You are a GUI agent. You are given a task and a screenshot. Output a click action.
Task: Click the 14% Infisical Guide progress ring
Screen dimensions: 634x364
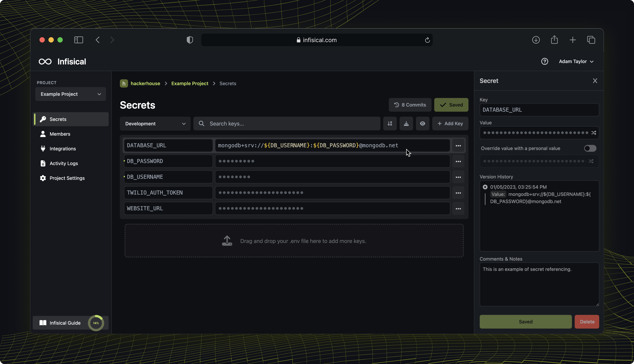[x=96, y=323]
